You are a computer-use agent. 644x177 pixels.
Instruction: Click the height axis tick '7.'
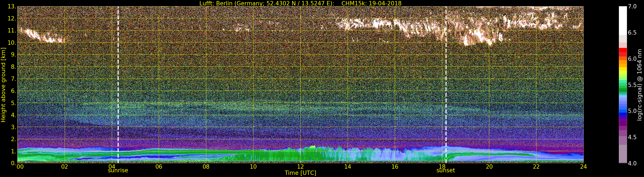click(x=14, y=79)
